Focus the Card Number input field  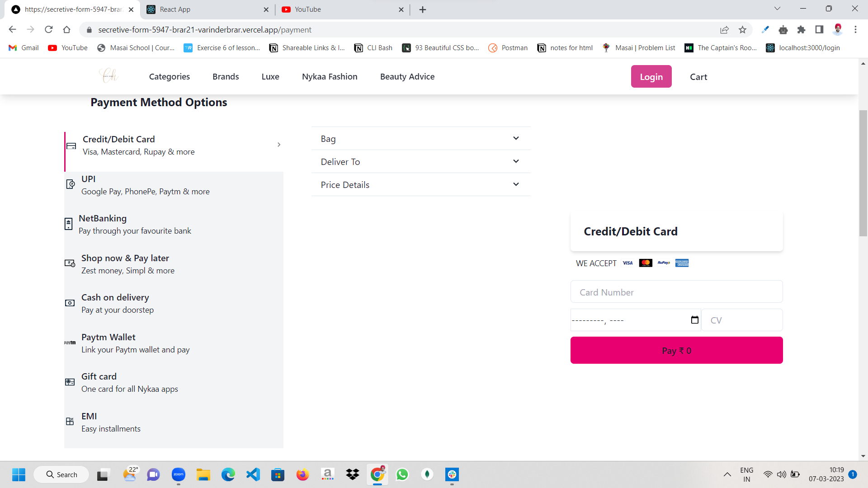676,292
